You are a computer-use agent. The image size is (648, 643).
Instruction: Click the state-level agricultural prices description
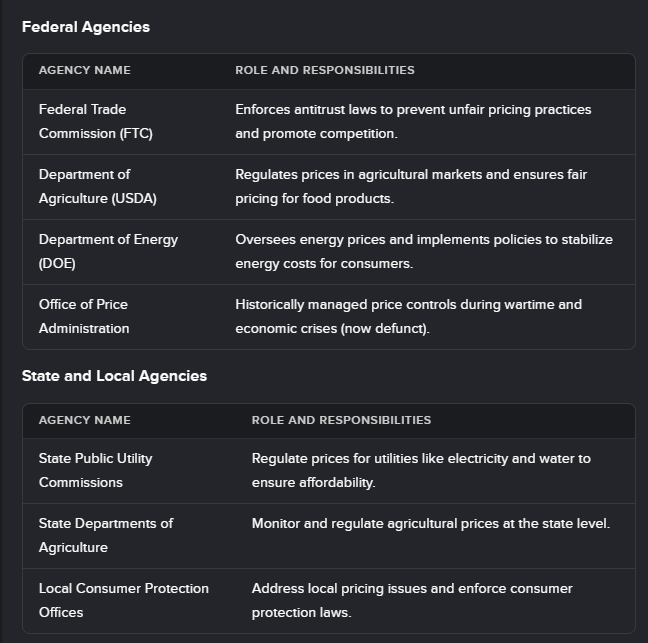coord(430,523)
